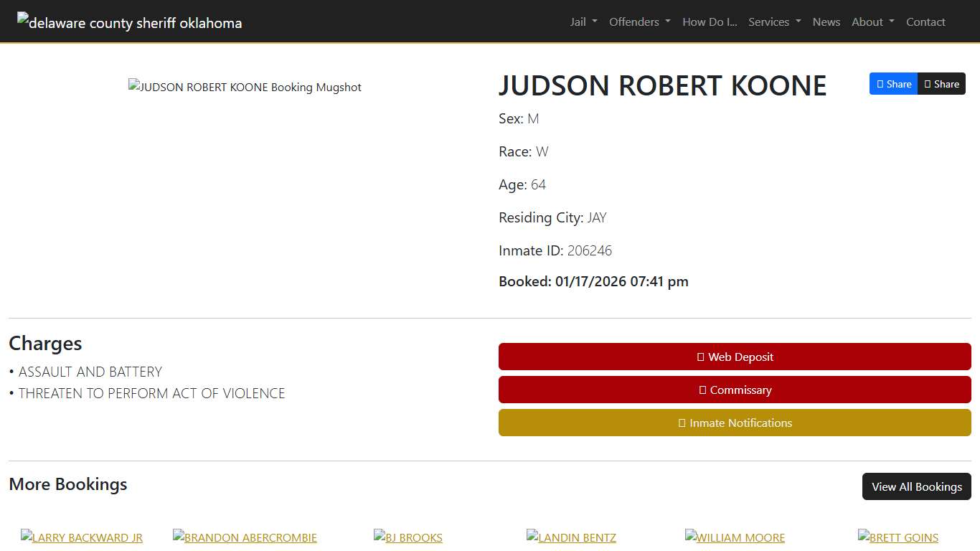Screen dimensions: 980x551
Task: Open the Contact page from the navigation
Action: [x=925, y=22]
